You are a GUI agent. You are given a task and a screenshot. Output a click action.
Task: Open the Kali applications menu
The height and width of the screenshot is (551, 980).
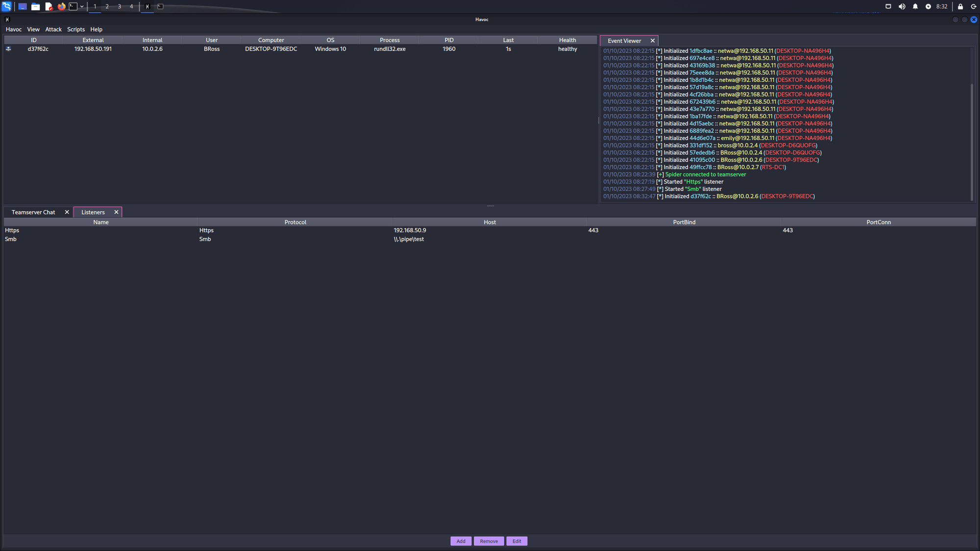[6, 6]
